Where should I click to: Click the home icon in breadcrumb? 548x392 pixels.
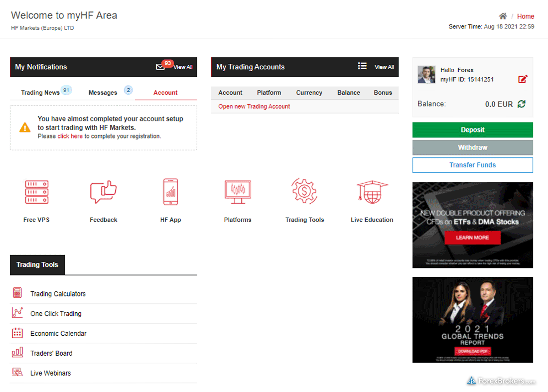click(x=503, y=16)
